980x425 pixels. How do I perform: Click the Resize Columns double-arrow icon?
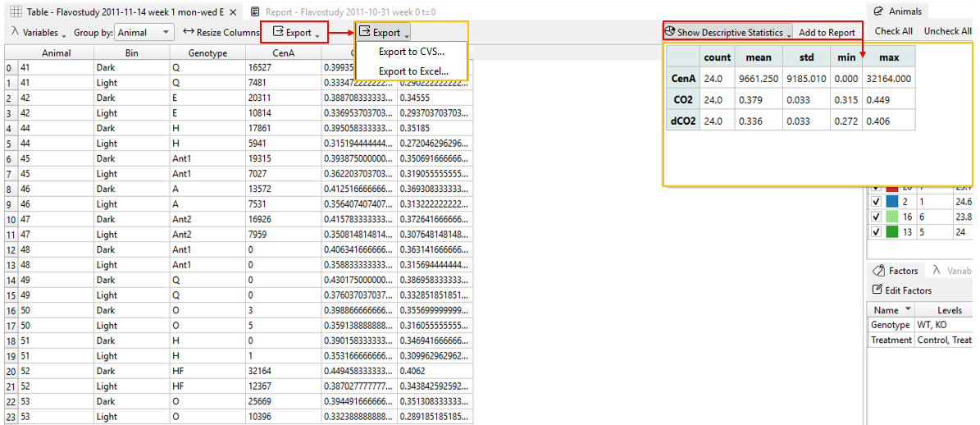(188, 32)
